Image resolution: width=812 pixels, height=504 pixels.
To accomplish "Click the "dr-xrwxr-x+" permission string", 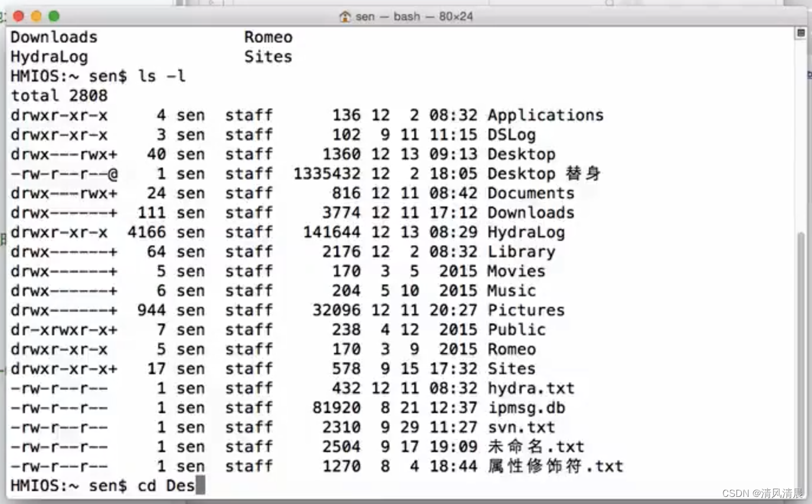I will (64, 329).
